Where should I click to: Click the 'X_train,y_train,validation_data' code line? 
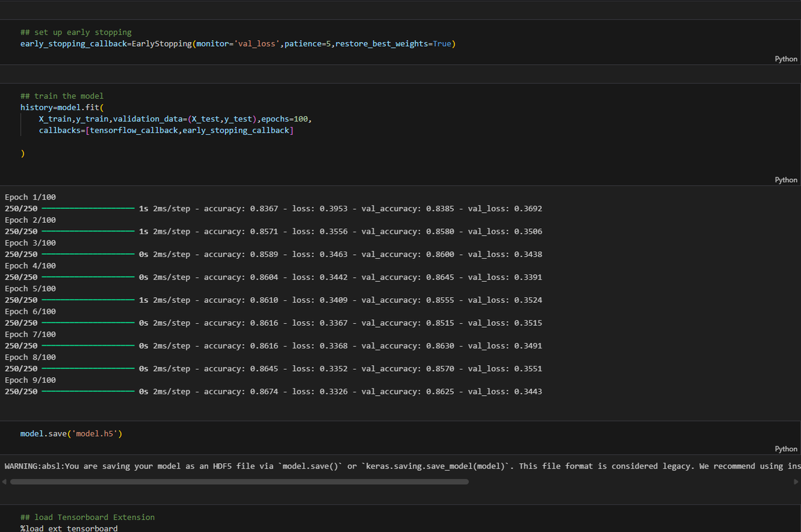[175, 119]
